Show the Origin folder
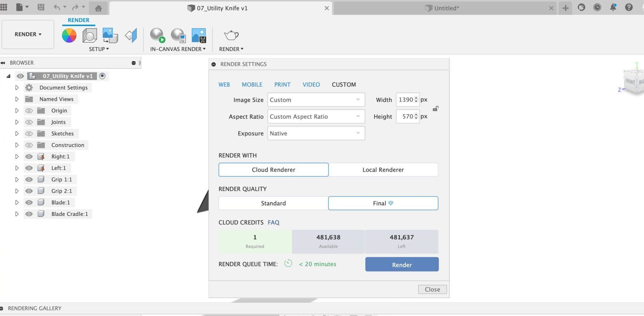The height and width of the screenshot is (316, 644). point(29,111)
